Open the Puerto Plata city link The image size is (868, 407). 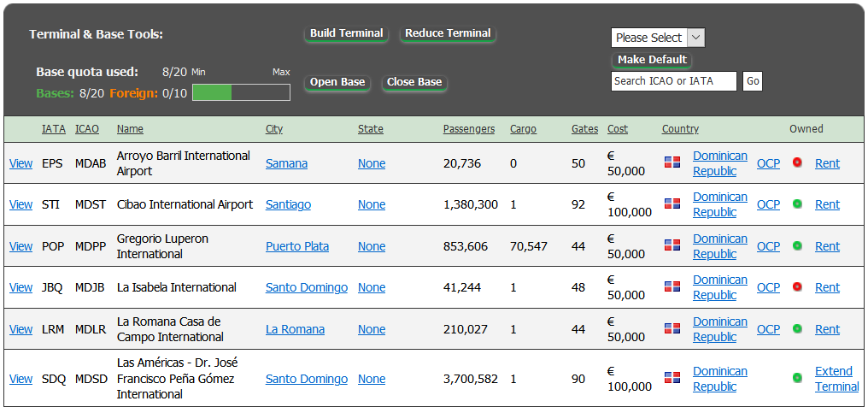(296, 246)
